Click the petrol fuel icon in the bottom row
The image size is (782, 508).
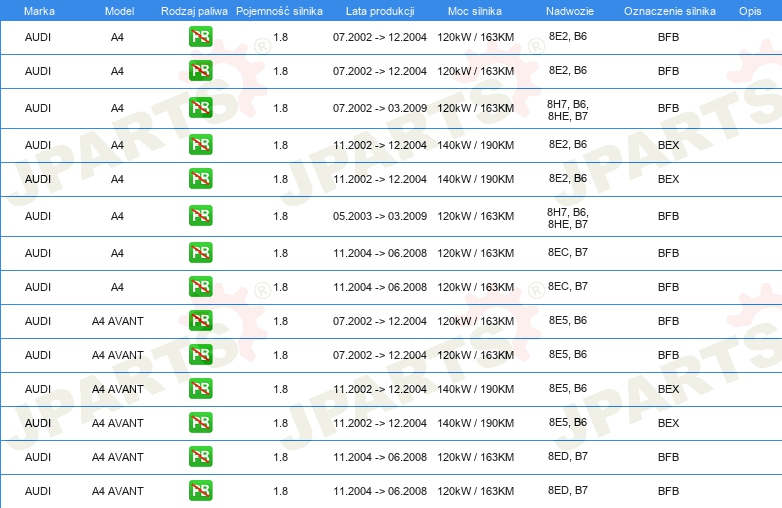point(200,491)
